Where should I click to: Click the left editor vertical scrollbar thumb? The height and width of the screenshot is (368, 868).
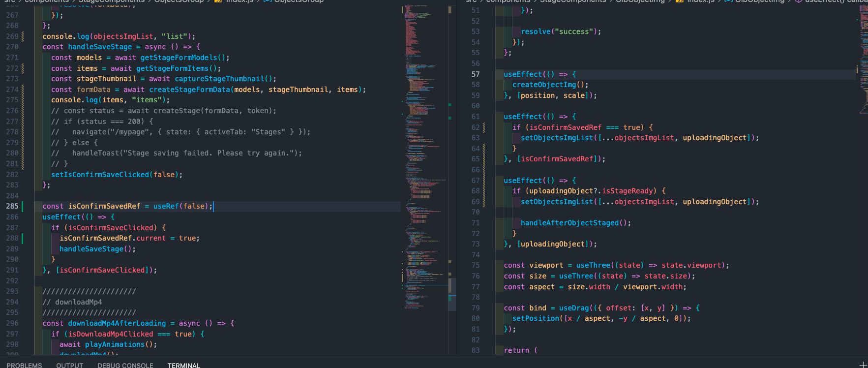tap(452, 294)
